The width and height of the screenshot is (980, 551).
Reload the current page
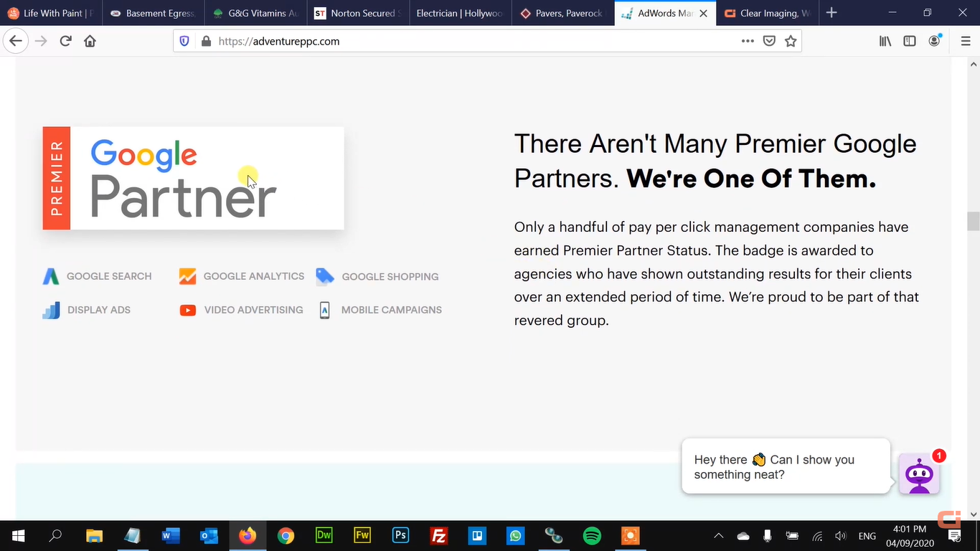click(x=65, y=41)
